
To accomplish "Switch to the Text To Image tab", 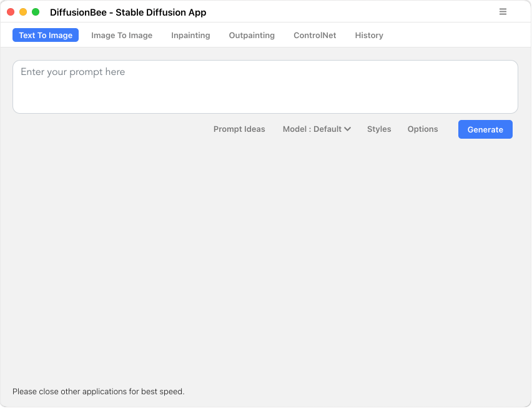I will [x=46, y=35].
